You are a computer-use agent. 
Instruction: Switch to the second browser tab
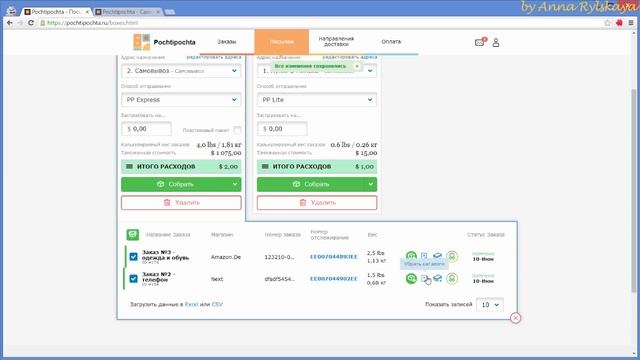pyautogui.click(x=128, y=12)
